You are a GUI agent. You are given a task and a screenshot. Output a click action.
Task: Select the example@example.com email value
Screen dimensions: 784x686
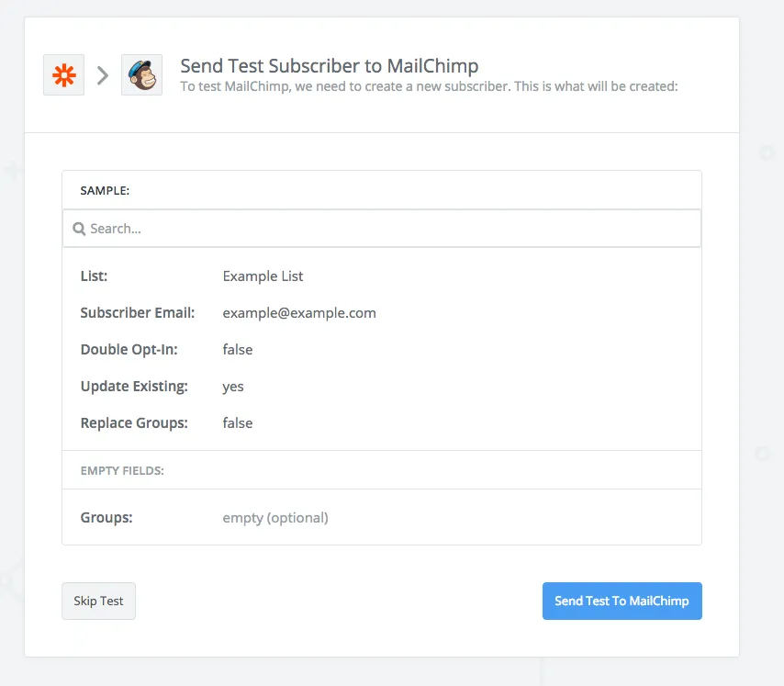pyautogui.click(x=299, y=312)
